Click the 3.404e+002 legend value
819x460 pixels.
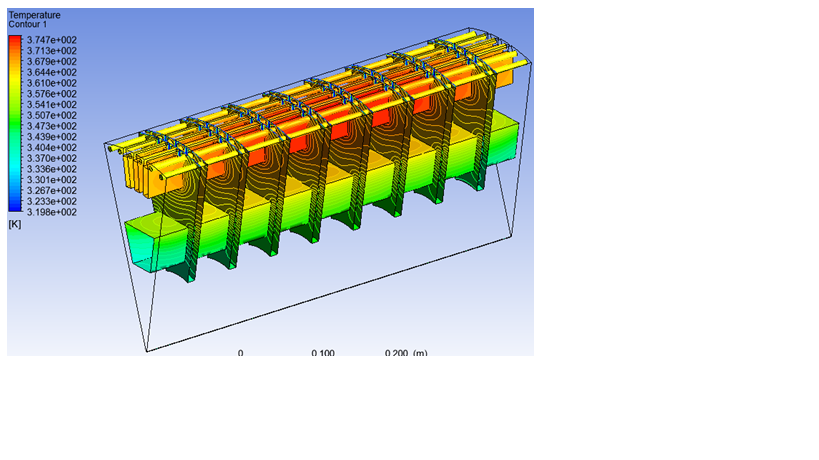[x=52, y=147]
